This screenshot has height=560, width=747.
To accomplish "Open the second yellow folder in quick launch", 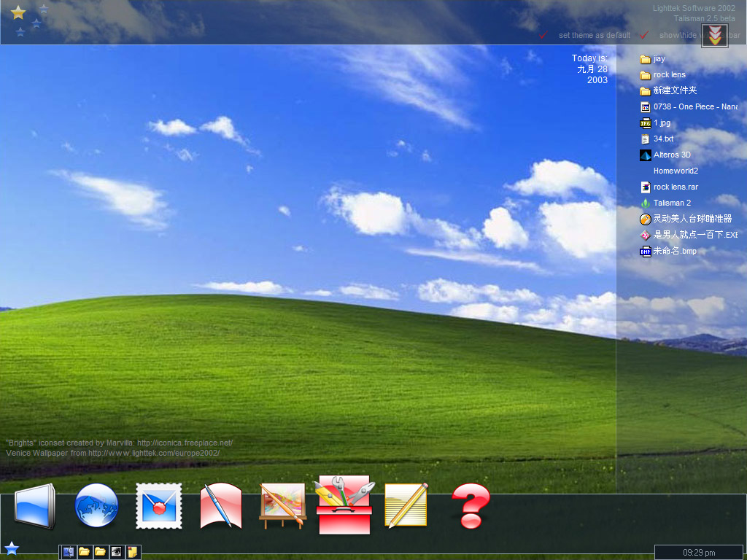I will (x=100, y=552).
